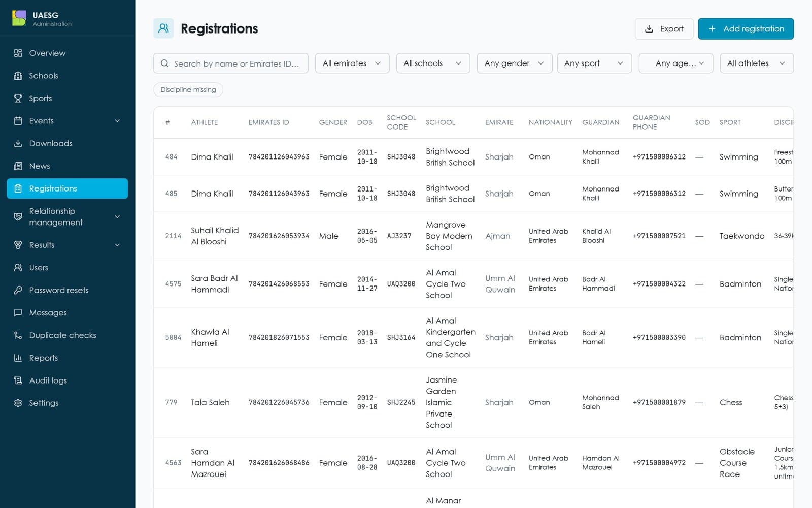Click the Add registration button
This screenshot has width=812, height=508.
pyautogui.click(x=746, y=29)
